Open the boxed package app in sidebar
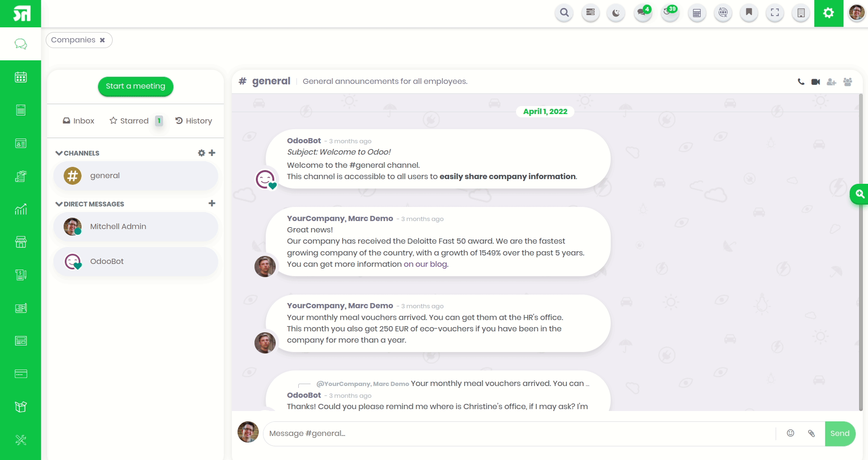Viewport: 868px width, 460px height. [21, 407]
